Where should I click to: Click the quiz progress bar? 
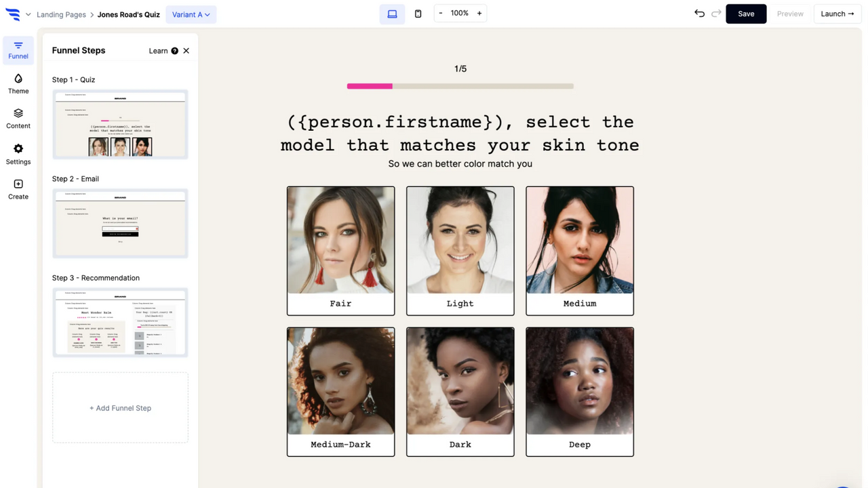pos(460,86)
